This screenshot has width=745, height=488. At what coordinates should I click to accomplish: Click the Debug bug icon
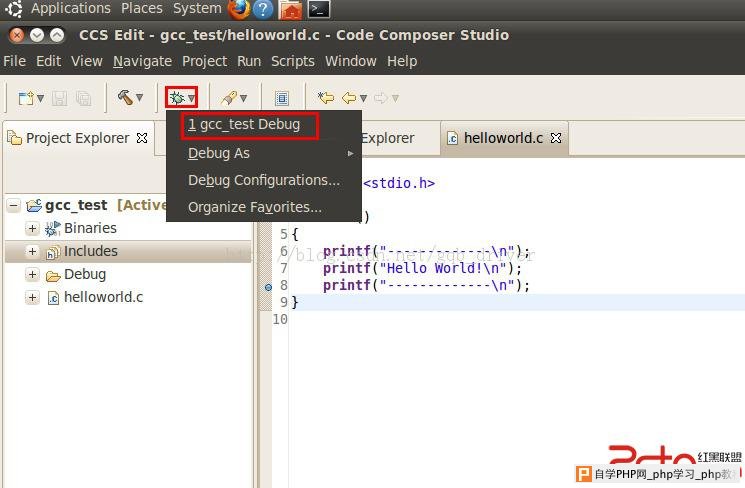177,98
